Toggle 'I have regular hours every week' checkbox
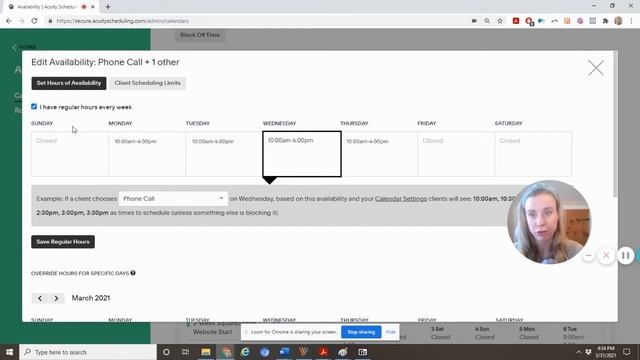Viewport: 640px width, 360px height. (34, 107)
